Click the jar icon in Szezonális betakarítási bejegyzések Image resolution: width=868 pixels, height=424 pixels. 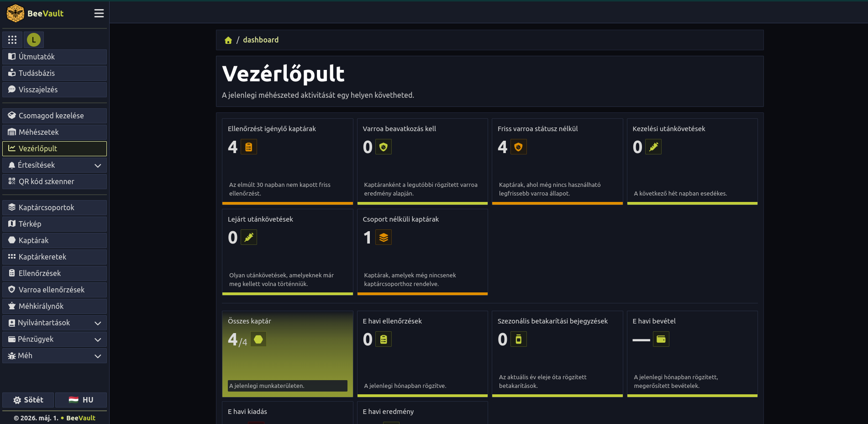[518, 339]
